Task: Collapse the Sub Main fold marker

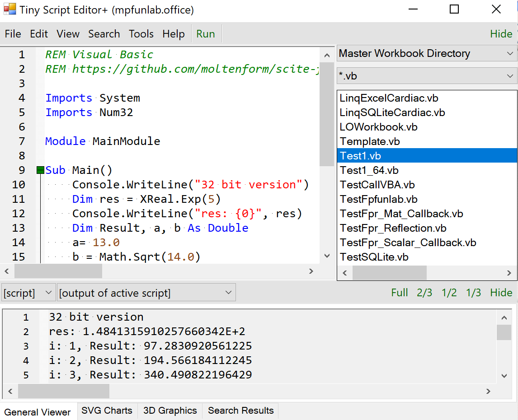Action: [x=40, y=170]
